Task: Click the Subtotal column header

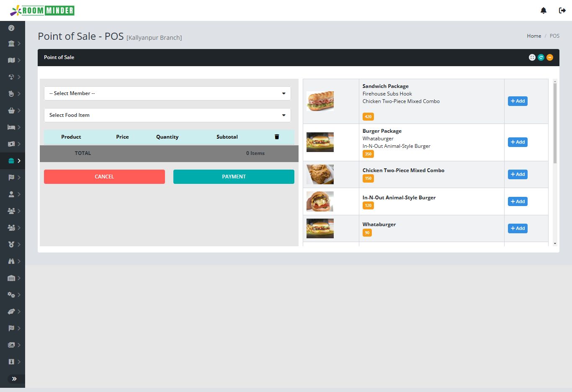Action: click(x=227, y=137)
